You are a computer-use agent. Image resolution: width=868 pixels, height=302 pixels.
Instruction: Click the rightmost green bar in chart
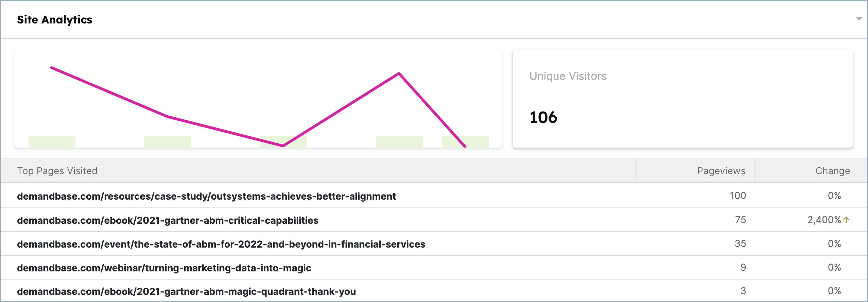[465, 141]
